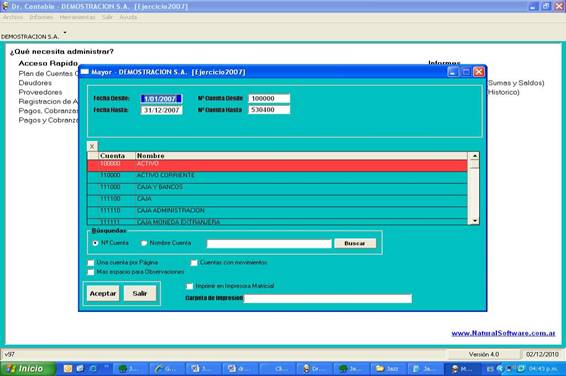Click the taskbar clock showing 04:43 p.m.
This screenshot has width=566, height=376.
[x=543, y=369]
